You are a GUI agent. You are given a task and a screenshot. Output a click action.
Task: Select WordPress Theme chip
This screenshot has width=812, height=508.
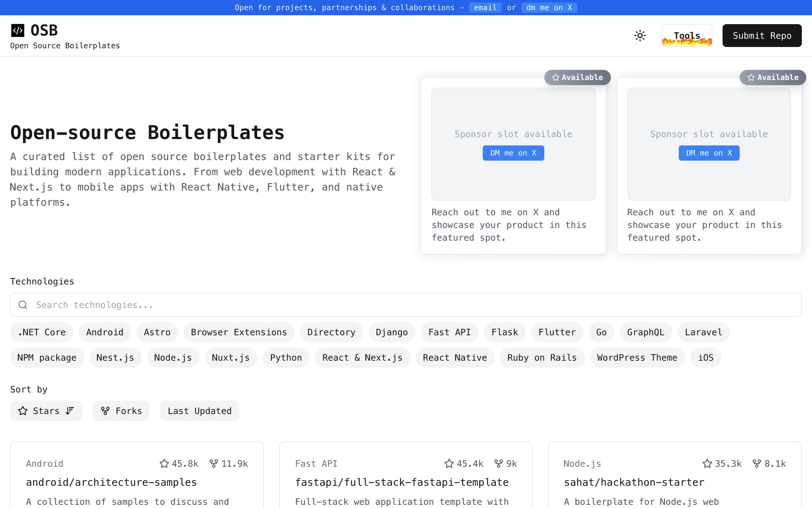point(638,358)
